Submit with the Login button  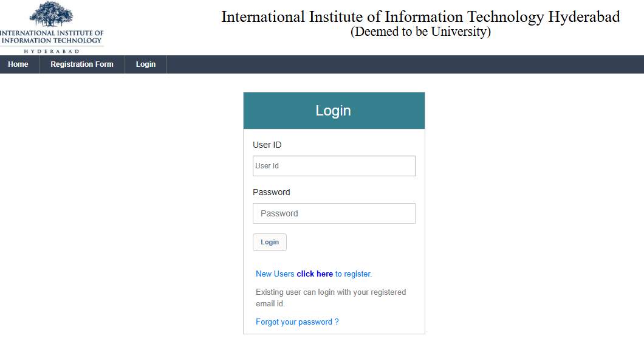tap(269, 243)
